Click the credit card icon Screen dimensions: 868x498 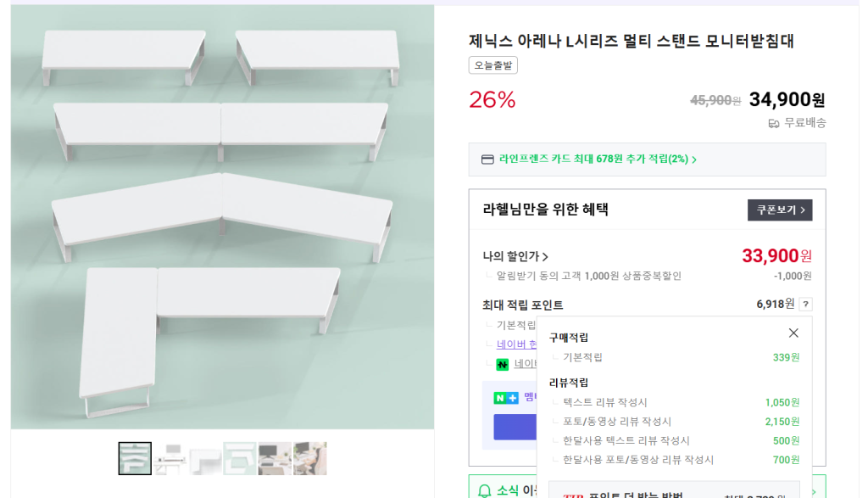(x=487, y=159)
